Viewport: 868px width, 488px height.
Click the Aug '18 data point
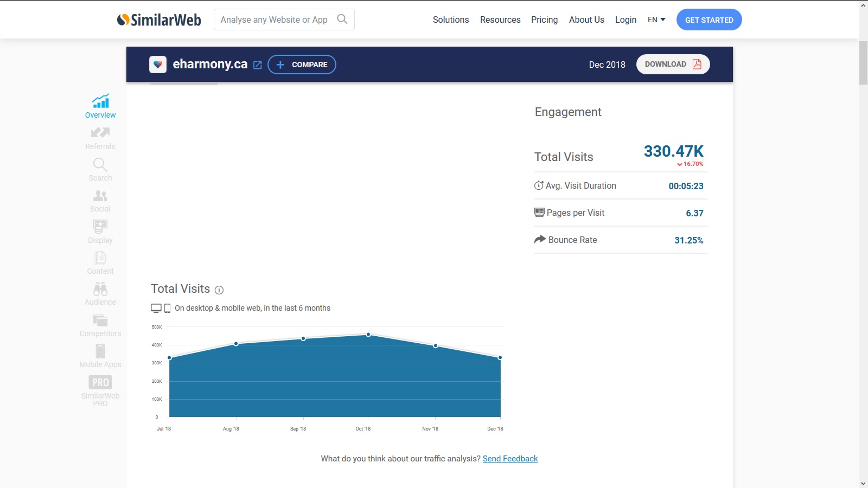(x=236, y=344)
